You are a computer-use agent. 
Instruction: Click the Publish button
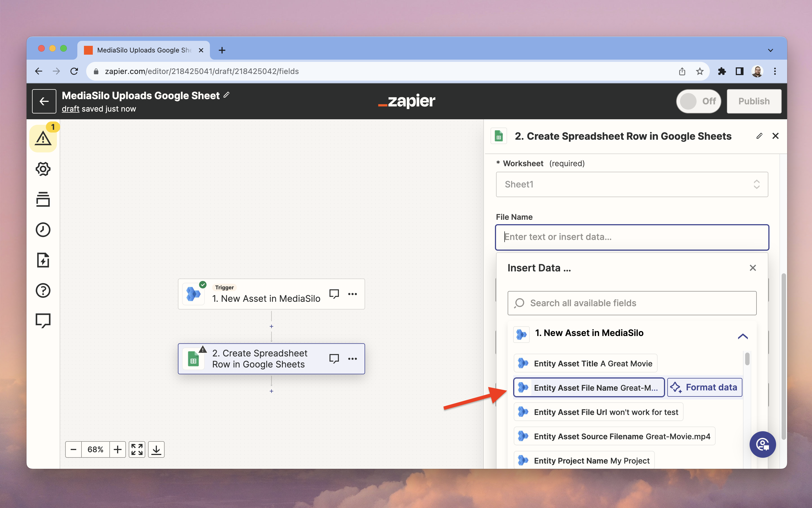pos(754,101)
